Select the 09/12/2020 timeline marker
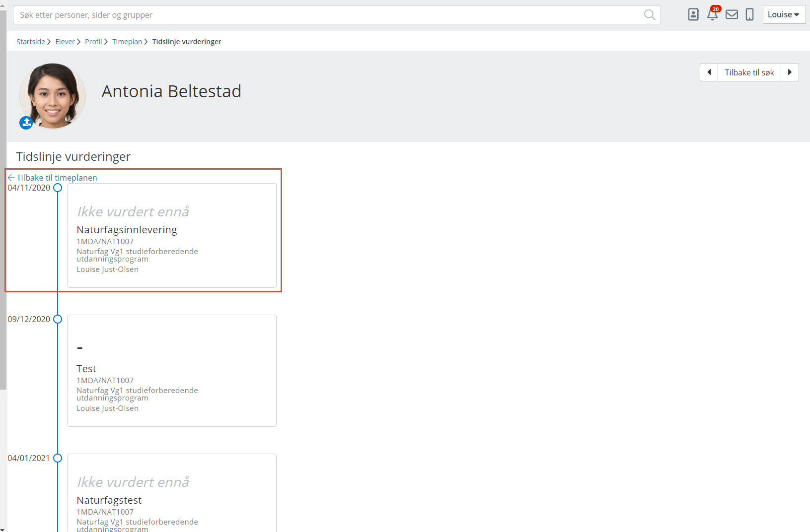The width and height of the screenshot is (810, 532). pos(58,319)
